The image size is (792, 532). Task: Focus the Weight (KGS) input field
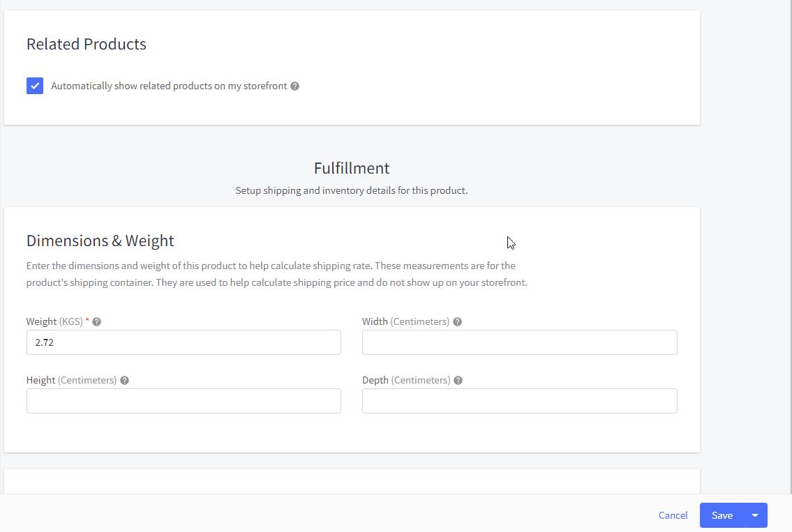[x=184, y=342]
